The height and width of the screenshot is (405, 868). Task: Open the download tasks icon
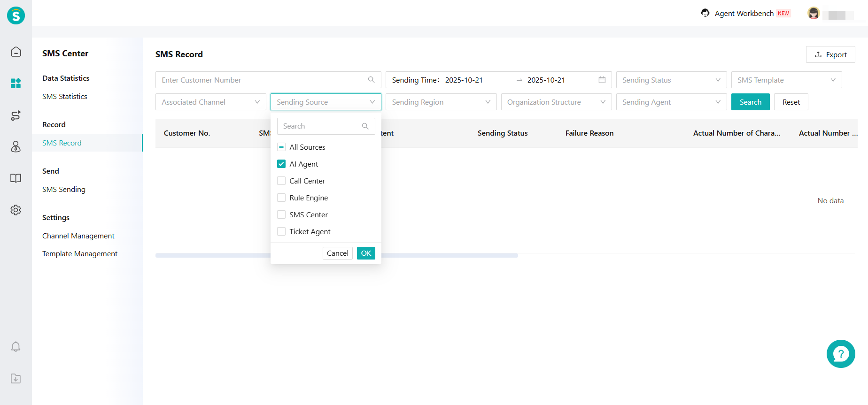16,378
